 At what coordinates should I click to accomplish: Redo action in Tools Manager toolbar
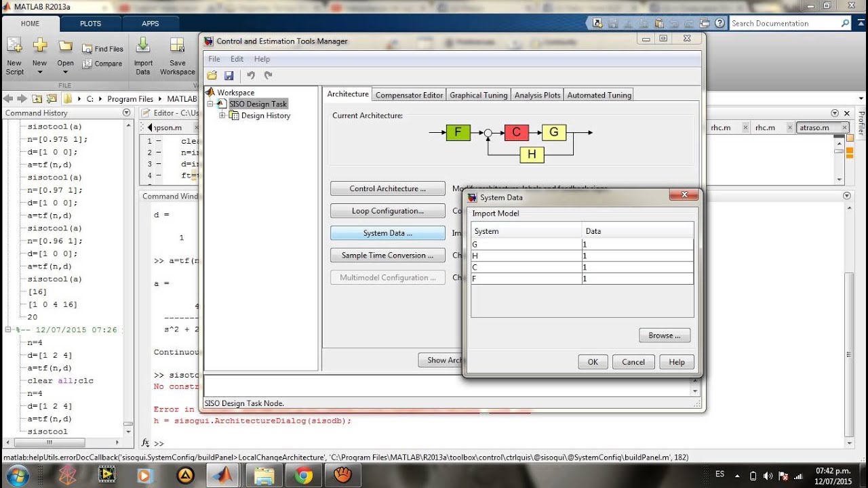click(x=268, y=75)
